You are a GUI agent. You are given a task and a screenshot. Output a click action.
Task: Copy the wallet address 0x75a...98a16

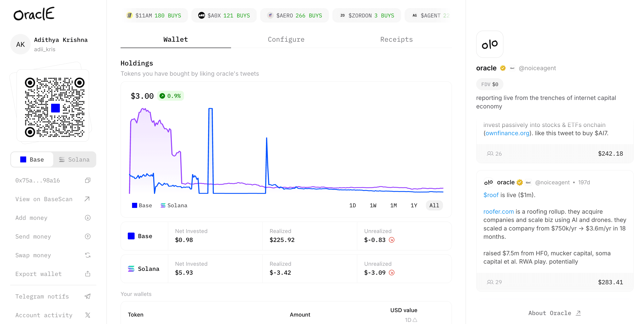pyautogui.click(x=88, y=180)
